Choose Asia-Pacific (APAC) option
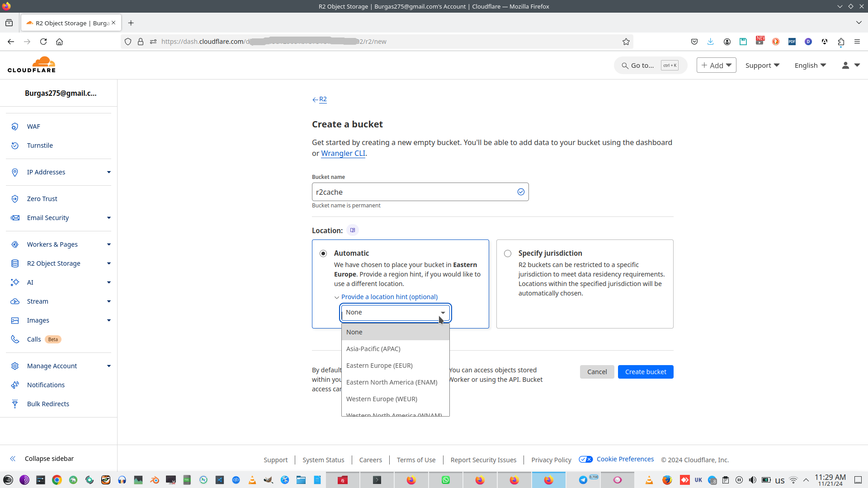This screenshot has height=488, width=868. click(373, 349)
